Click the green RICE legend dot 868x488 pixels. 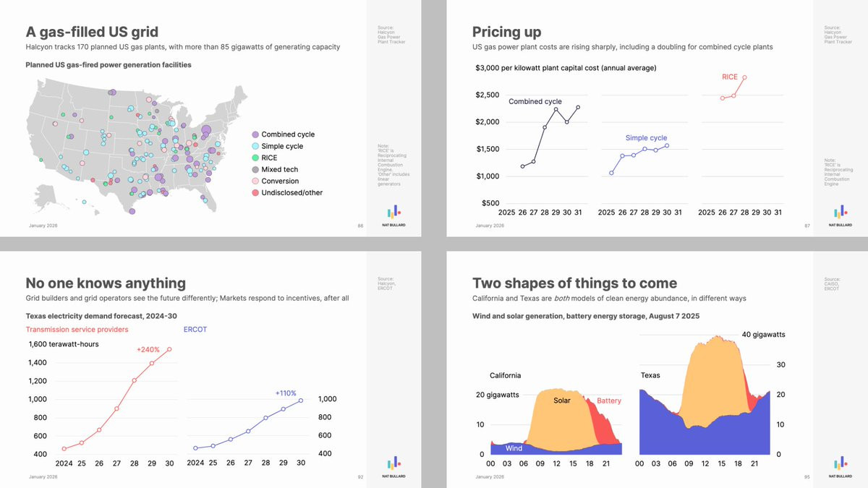[255, 158]
